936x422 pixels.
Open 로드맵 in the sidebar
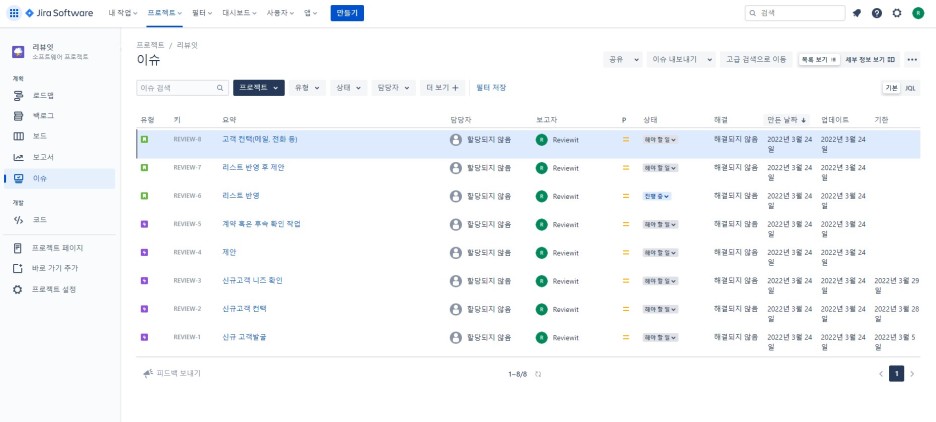click(43, 95)
